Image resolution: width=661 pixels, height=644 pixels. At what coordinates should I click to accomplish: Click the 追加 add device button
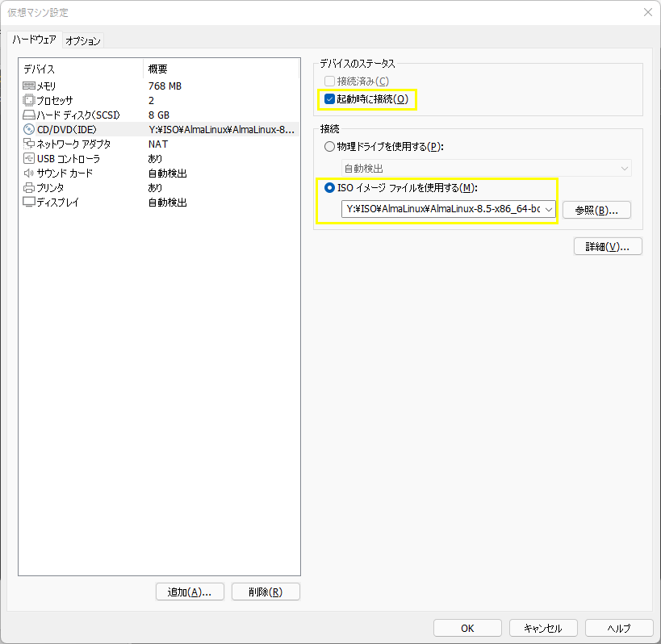click(x=189, y=592)
